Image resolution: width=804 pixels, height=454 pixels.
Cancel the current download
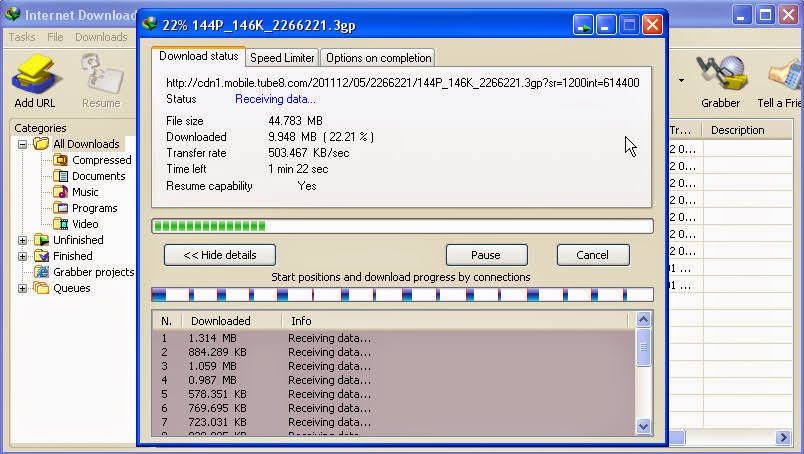pos(593,255)
